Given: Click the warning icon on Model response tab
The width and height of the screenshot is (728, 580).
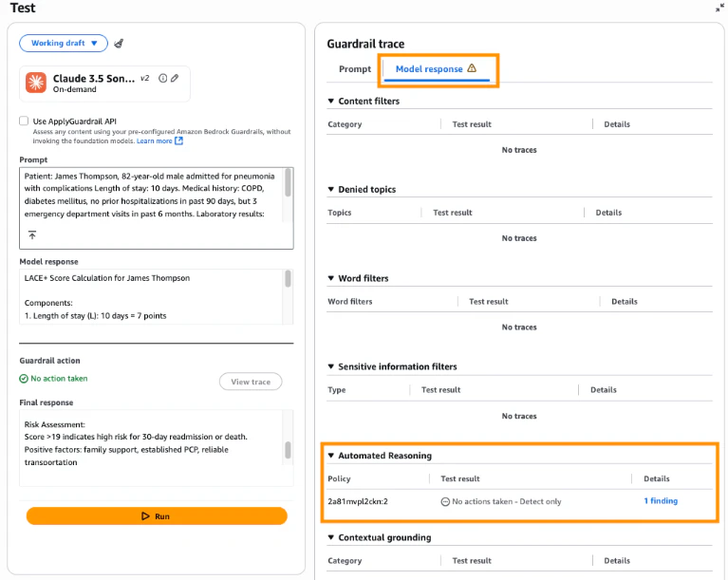Looking at the screenshot, I should coord(472,68).
